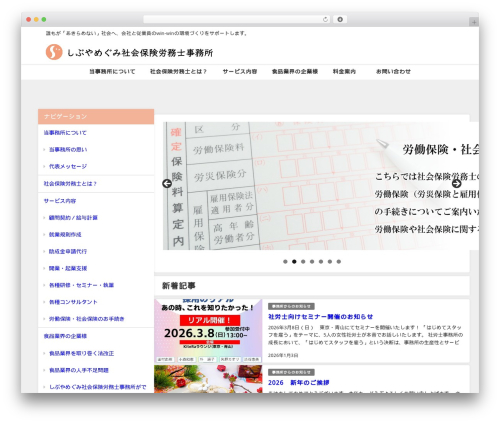Select the first slideshow dot
500x423 pixels.
tap(285, 262)
